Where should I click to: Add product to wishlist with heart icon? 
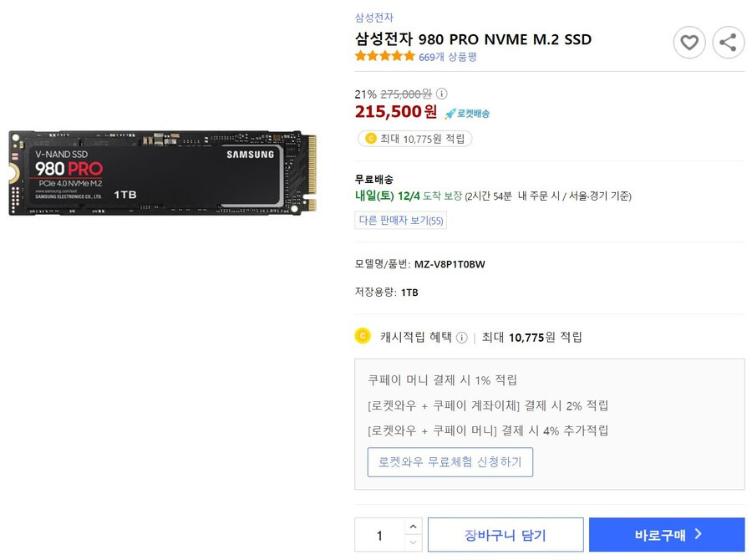689,43
